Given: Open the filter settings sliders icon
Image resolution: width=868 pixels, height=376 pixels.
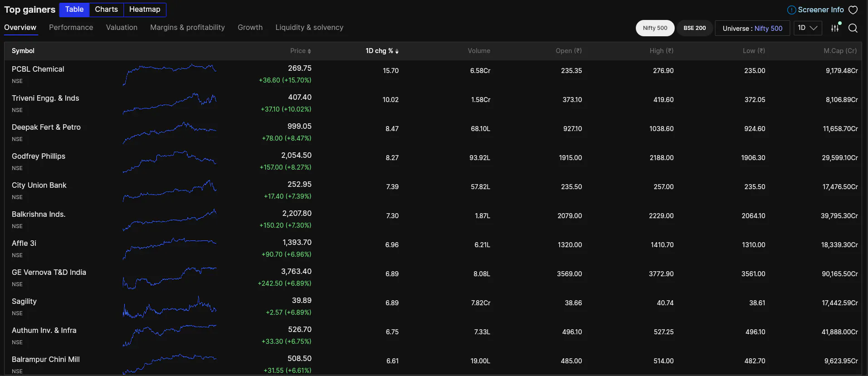Looking at the screenshot, I should click(835, 28).
